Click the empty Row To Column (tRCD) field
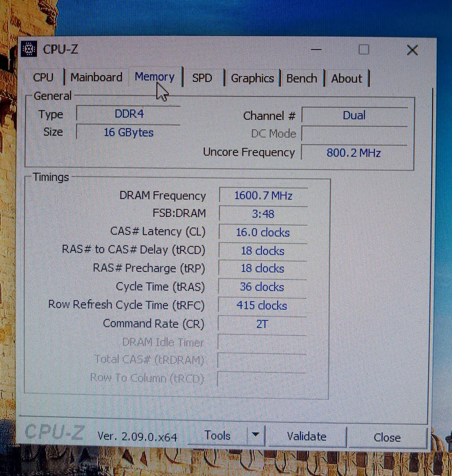This screenshot has width=452, height=476. [x=262, y=379]
